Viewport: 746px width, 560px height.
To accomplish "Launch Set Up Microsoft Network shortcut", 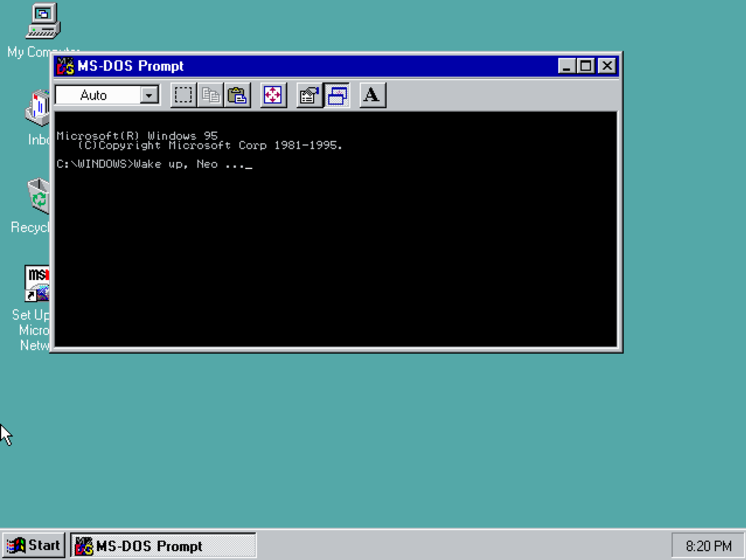I will pos(37,283).
